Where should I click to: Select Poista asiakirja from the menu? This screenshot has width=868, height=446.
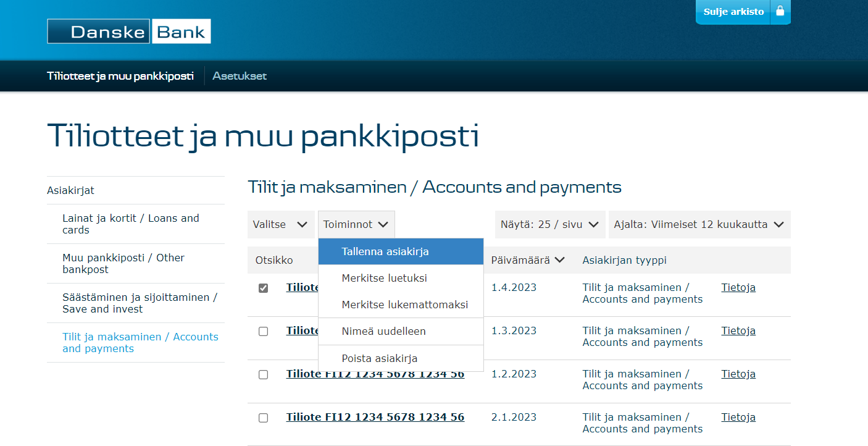coord(380,359)
